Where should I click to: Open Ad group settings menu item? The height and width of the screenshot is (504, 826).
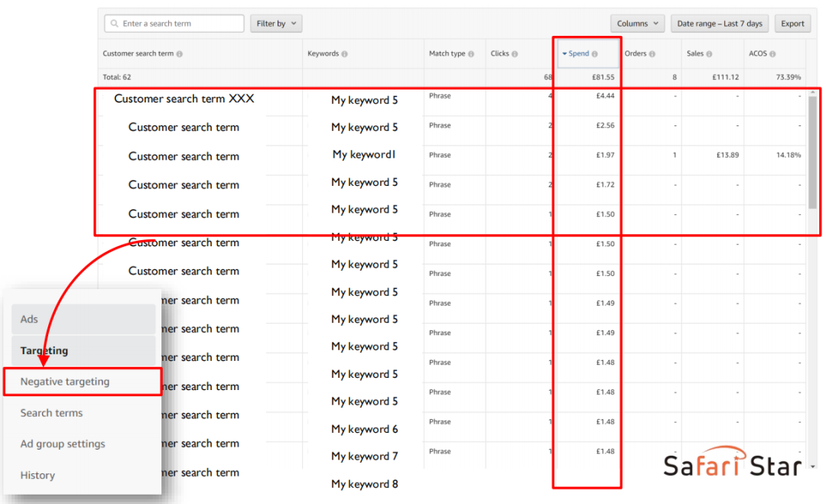point(63,444)
